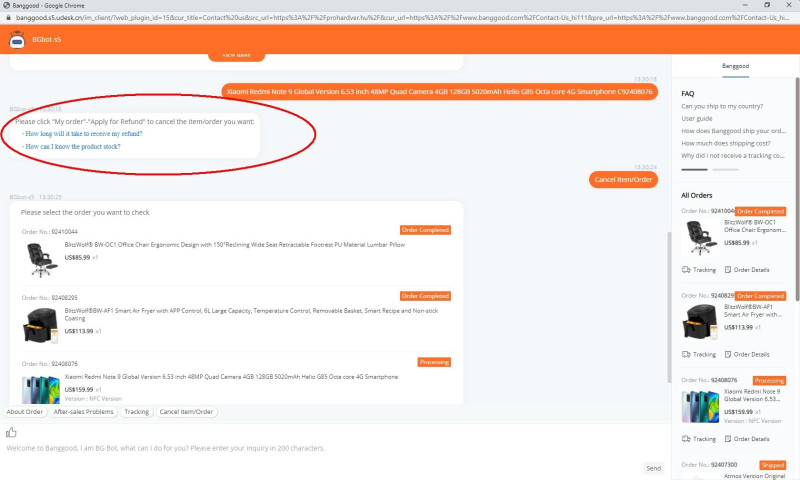Select order No. 92408076 in chat list
Image resolution: width=800 pixels, height=480 pixels.
236,381
